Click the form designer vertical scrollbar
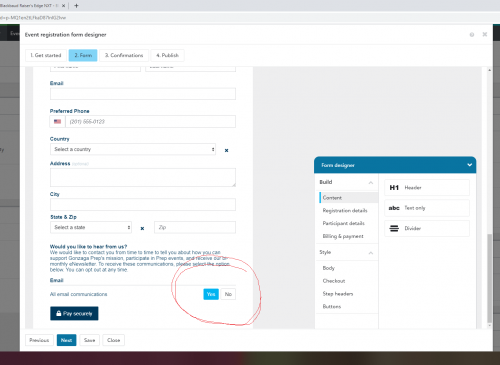Image resolution: width=500 pixels, height=365 pixels. pyautogui.click(x=489, y=277)
